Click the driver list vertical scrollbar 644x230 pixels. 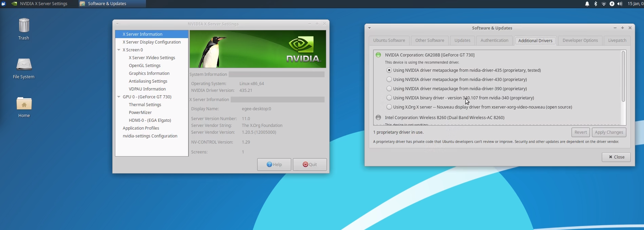(623, 77)
